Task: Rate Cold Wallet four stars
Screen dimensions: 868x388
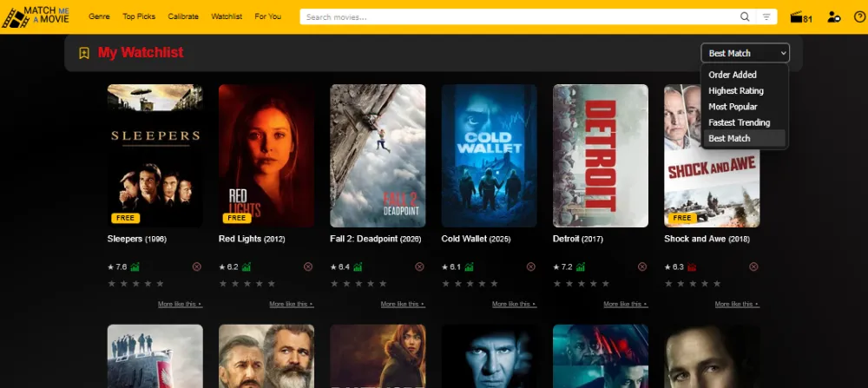Action: click(x=482, y=283)
